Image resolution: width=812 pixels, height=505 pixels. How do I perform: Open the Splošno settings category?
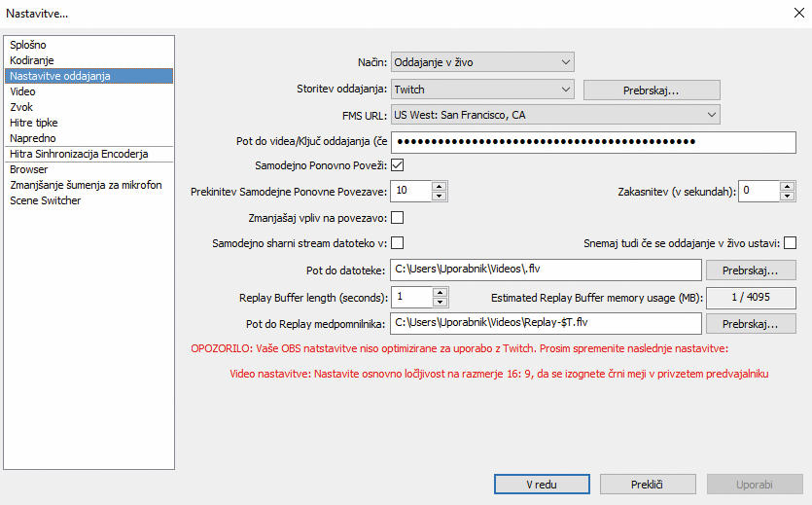point(88,45)
